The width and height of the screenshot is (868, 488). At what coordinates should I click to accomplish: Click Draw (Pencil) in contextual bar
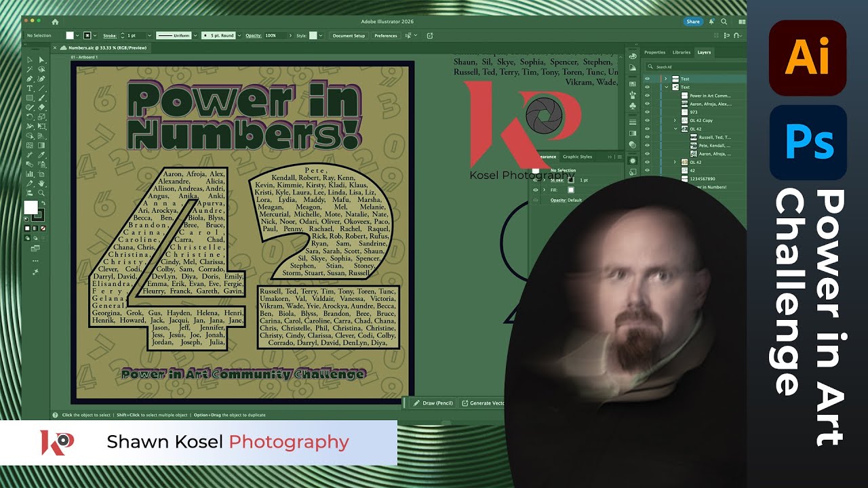[x=434, y=403]
